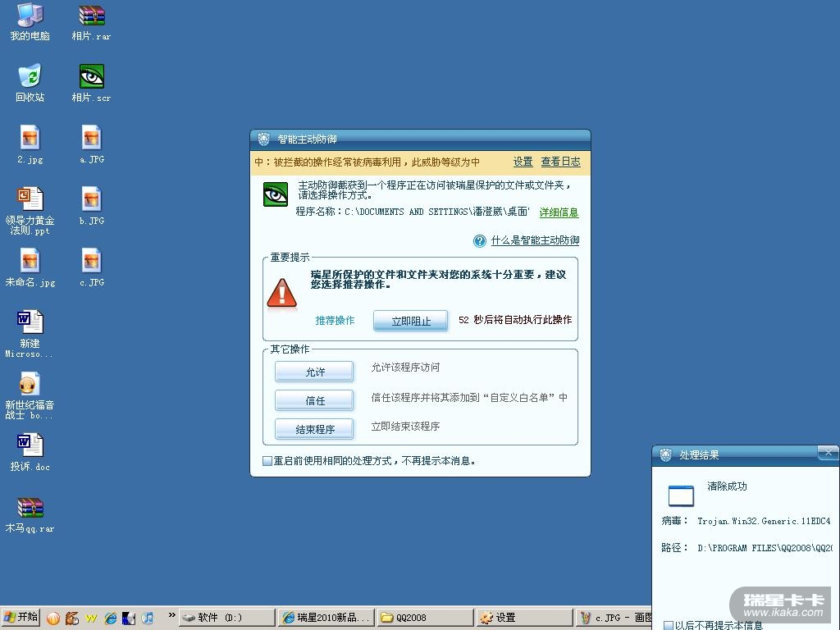Check 以后不再提示本信息 checkbox
This screenshot has width=840, height=630.
(668, 625)
